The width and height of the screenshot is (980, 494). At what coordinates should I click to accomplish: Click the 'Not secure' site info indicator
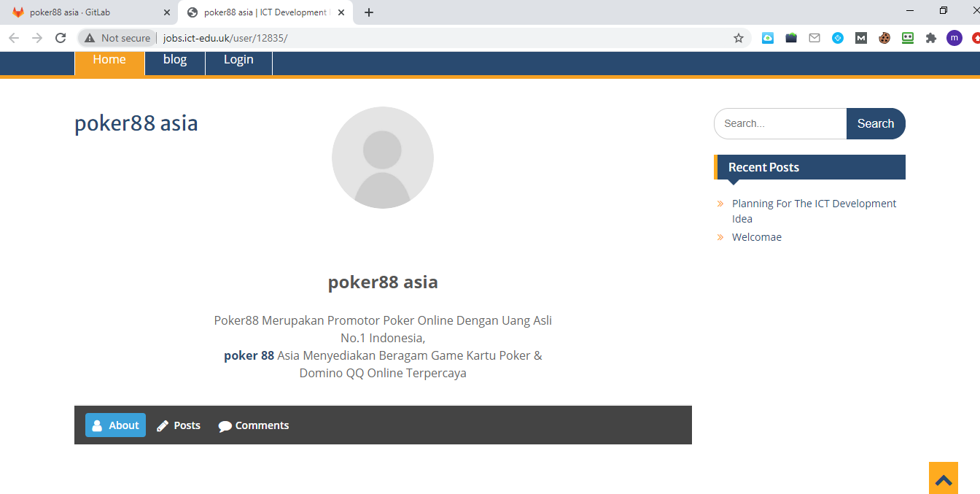pos(117,38)
